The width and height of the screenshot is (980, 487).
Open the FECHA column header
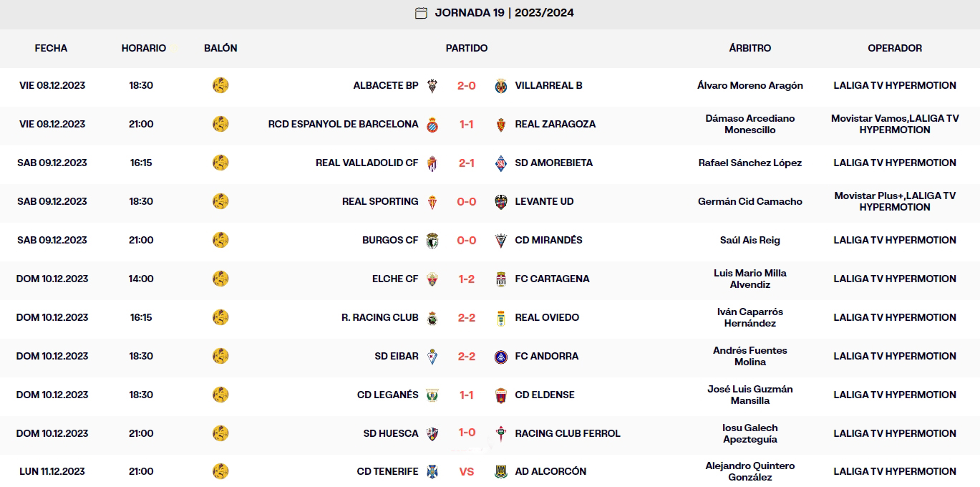coord(50,48)
